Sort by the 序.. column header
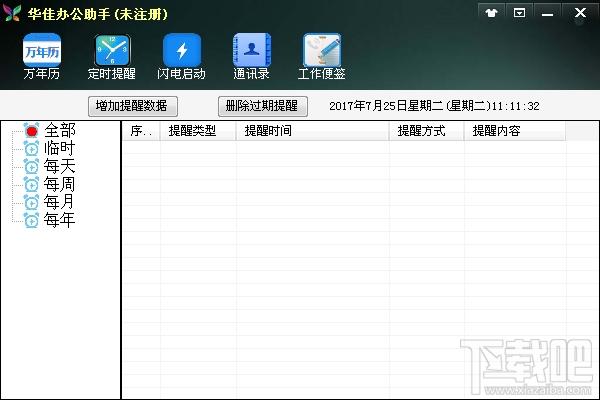 141,131
